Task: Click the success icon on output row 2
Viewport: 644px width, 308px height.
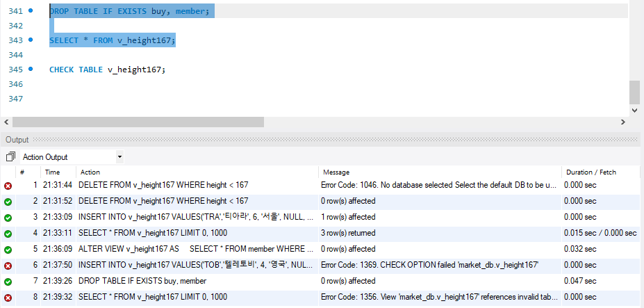Action: [8, 202]
